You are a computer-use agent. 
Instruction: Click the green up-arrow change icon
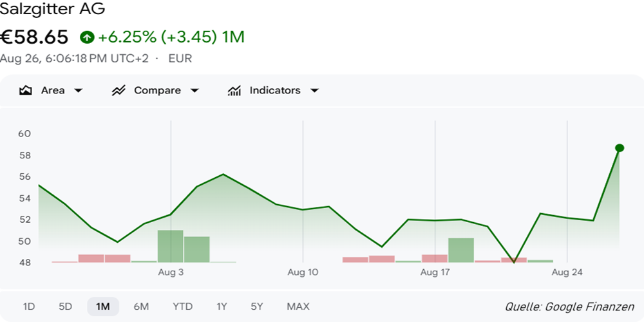87,38
